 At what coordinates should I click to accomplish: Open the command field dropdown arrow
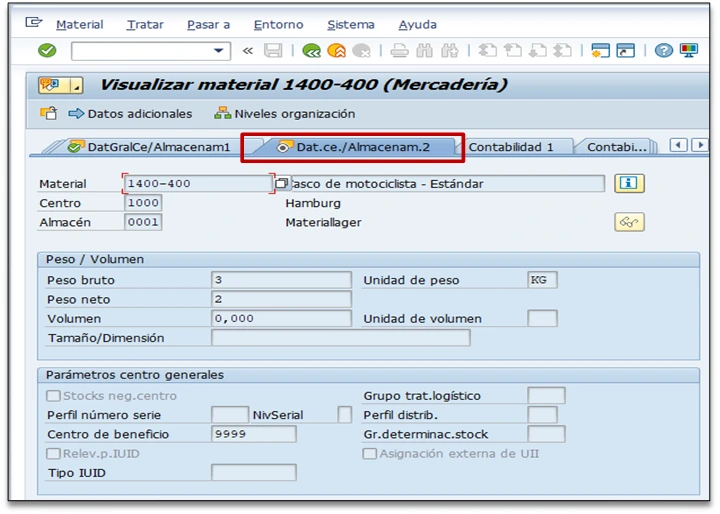[219, 51]
